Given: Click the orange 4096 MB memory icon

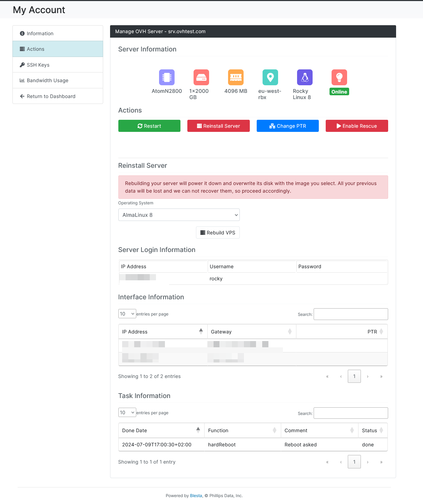Looking at the screenshot, I should click(236, 77).
